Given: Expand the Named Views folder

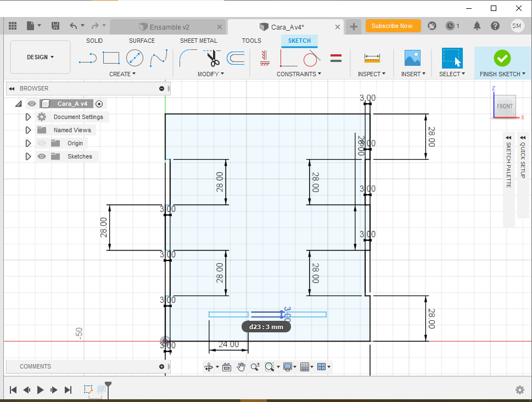Looking at the screenshot, I should [x=28, y=130].
